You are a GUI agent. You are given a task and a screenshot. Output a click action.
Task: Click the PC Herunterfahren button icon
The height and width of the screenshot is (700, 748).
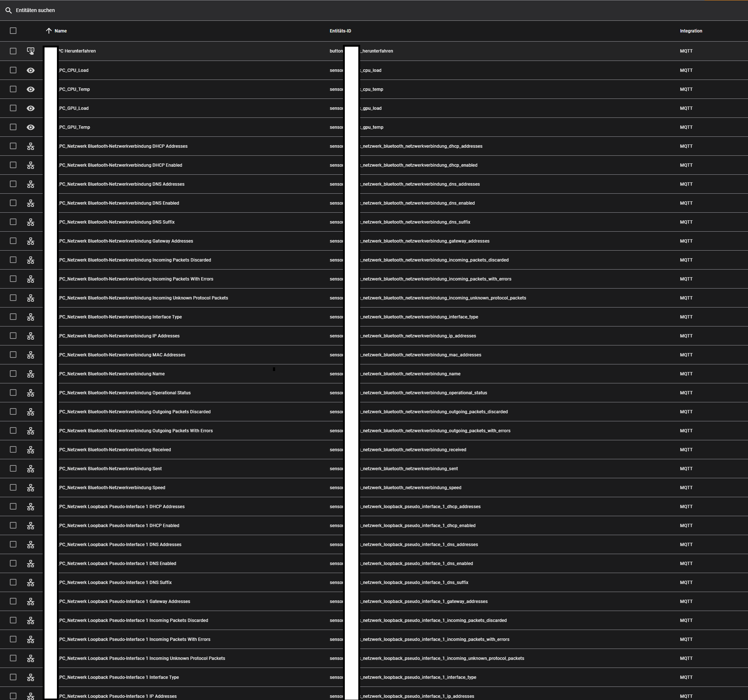pos(31,51)
